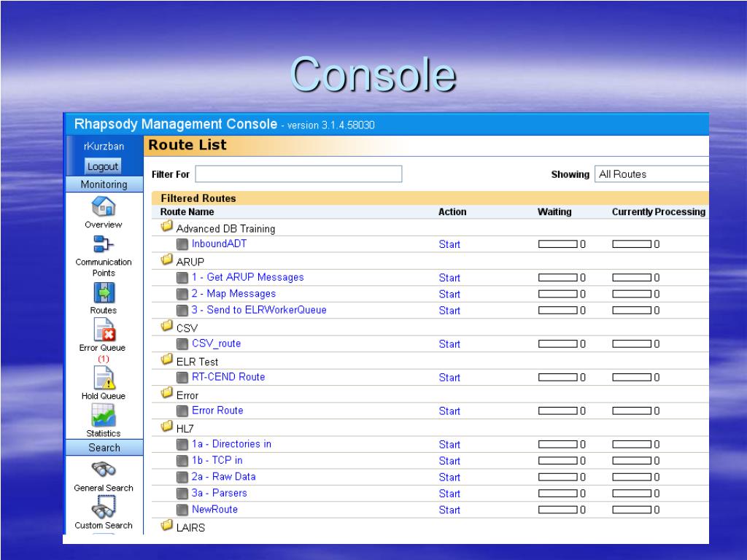Open the Communication Points icon
The width and height of the screenshot is (747, 560).
coord(104,244)
